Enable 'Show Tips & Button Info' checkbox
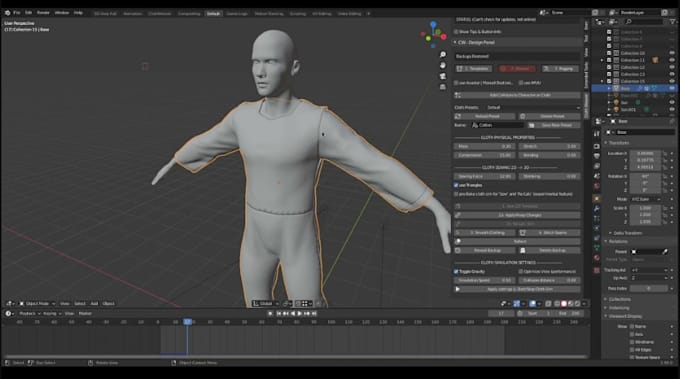The height and width of the screenshot is (379, 680). (456, 32)
